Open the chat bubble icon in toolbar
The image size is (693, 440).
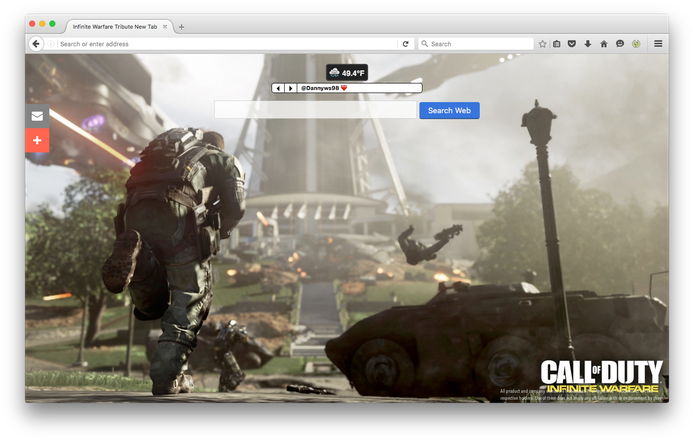pyautogui.click(x=620, y=44)
